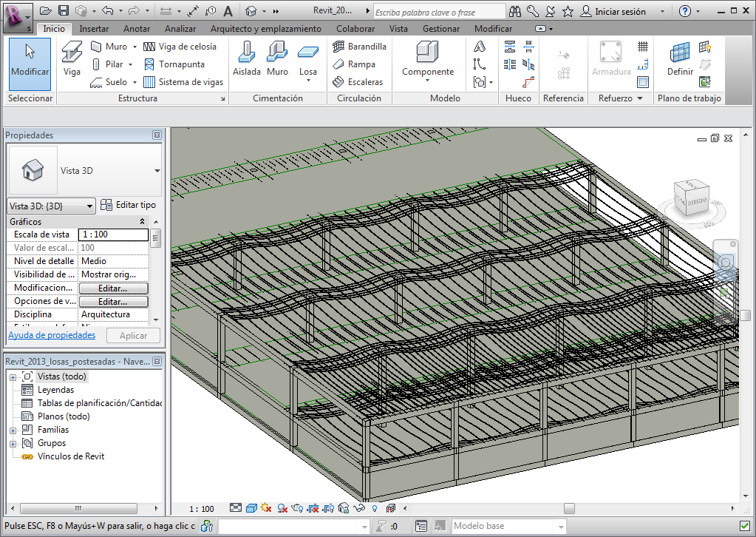Viewport: 756px width, 537px height.
Task: Click the Editar tipo button
Action: pos(129,205)
